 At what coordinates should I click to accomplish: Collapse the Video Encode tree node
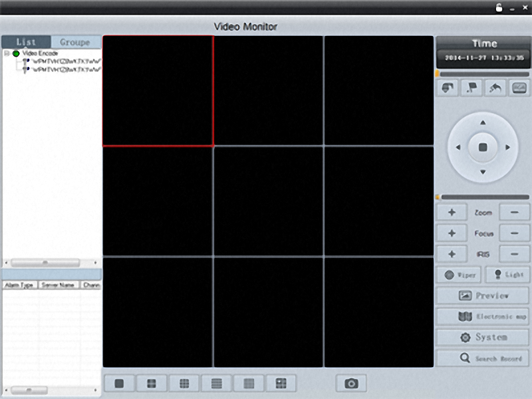(7, 53)
